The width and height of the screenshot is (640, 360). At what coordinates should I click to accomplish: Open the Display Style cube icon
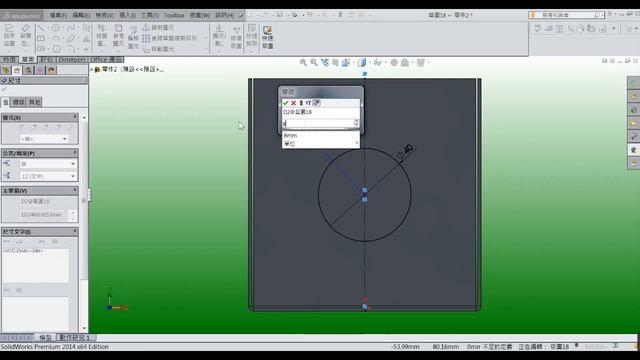click(x=362, y=62)
